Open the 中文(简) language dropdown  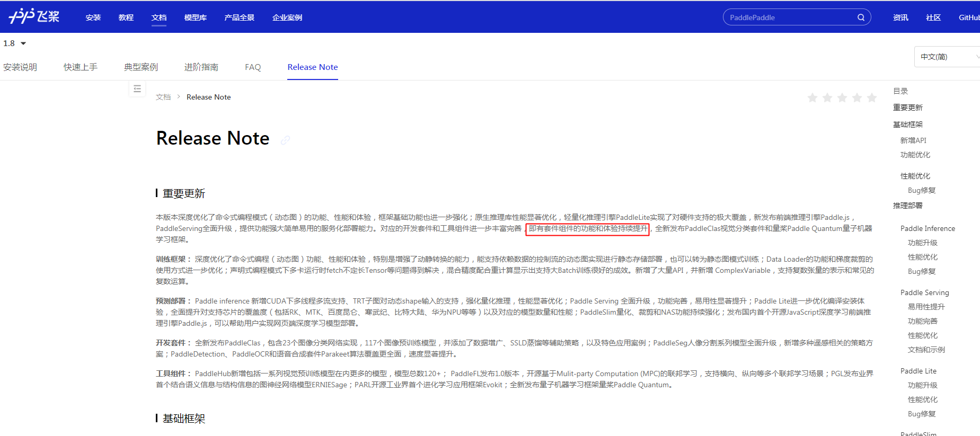coord(947,57)
